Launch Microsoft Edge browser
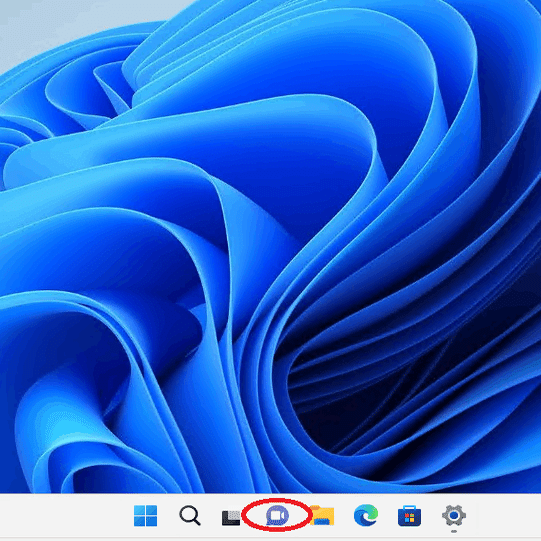The image size is (541, 541). click(x=366, y=515)
